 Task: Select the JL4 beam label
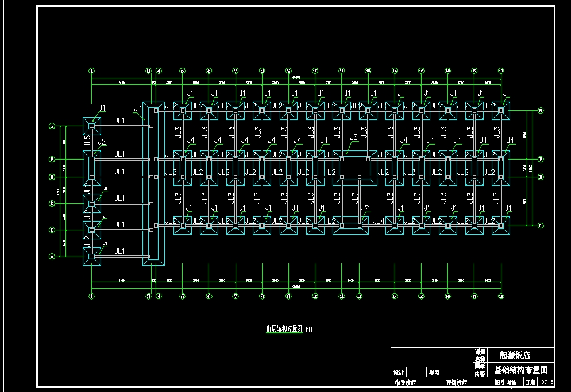(x=379, y=221)
